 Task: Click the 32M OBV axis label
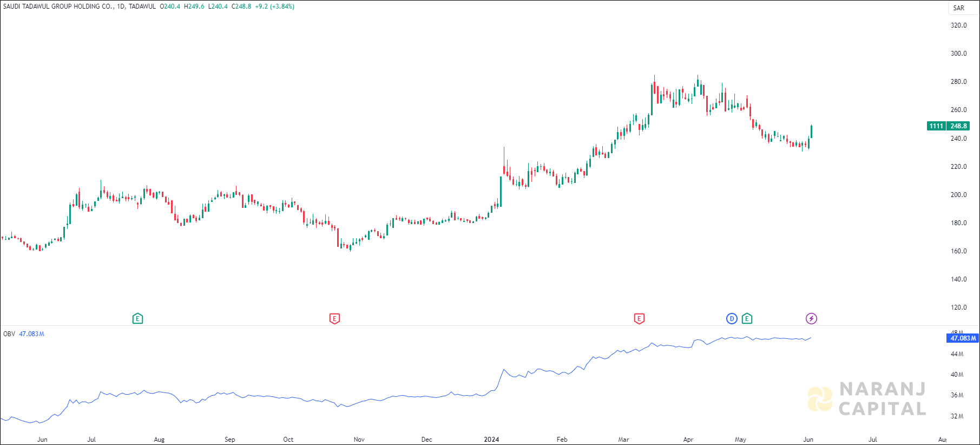click(x=957, y=416)
